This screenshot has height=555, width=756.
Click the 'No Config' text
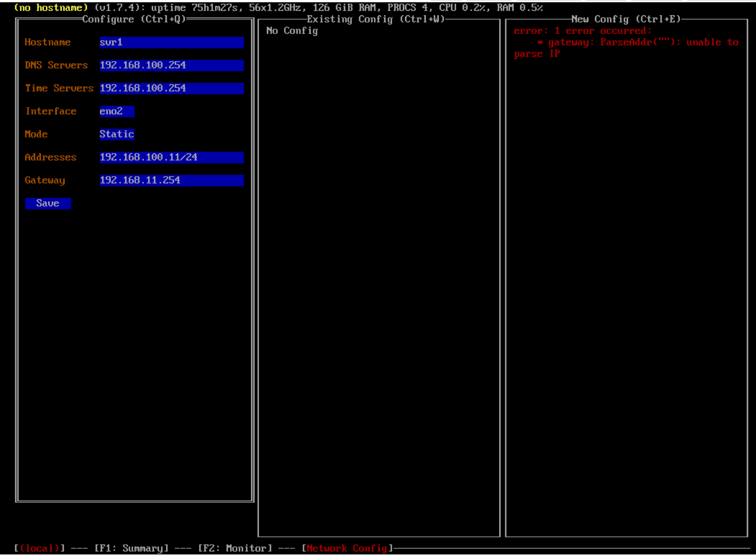pyautogui.click(x=292, y=31)
